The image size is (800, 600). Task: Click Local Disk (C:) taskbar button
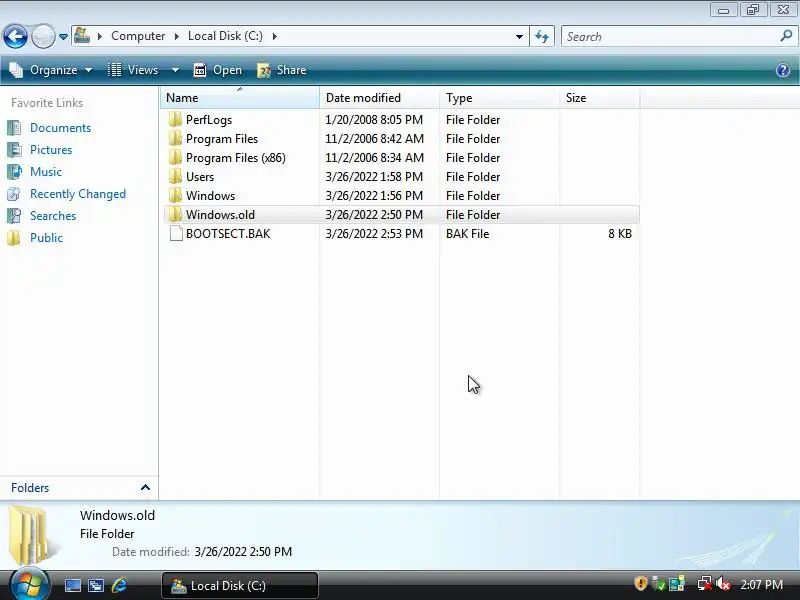tap(240, 585)
